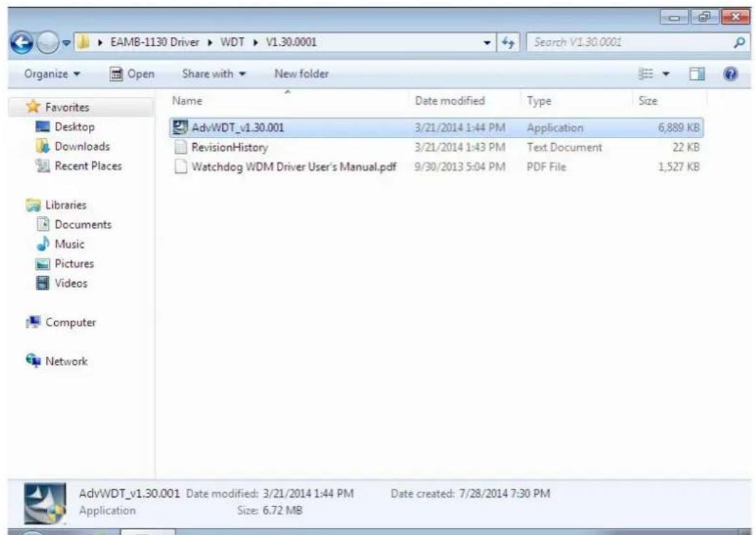Go back with the Back arrow button
The width and height of the screenshot is (756, 535).
tap(21, 43)
